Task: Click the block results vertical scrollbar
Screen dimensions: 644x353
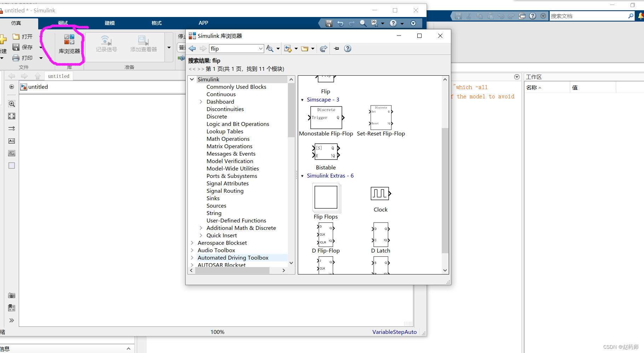Action: [445, 191]
